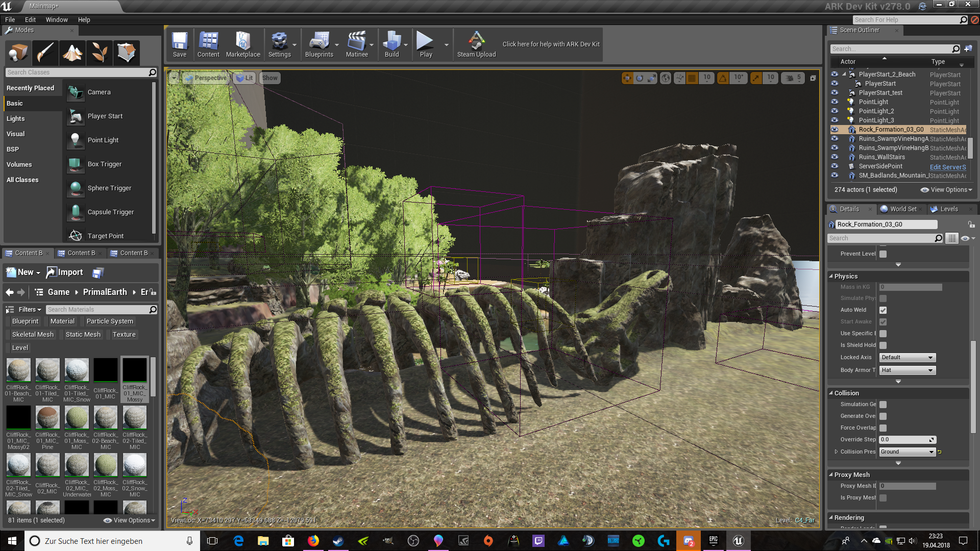Toggle the Is Shield Hold checkbox
Screen dimensions: 980x551
883,345
